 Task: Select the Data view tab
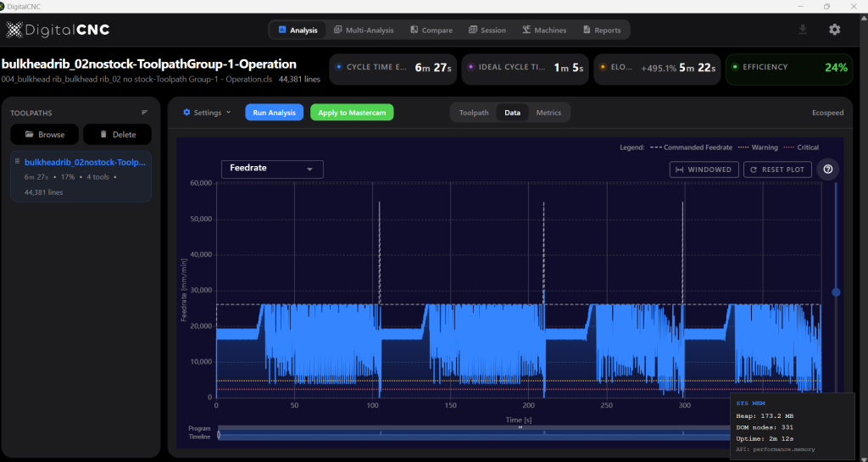pos(512,112)
